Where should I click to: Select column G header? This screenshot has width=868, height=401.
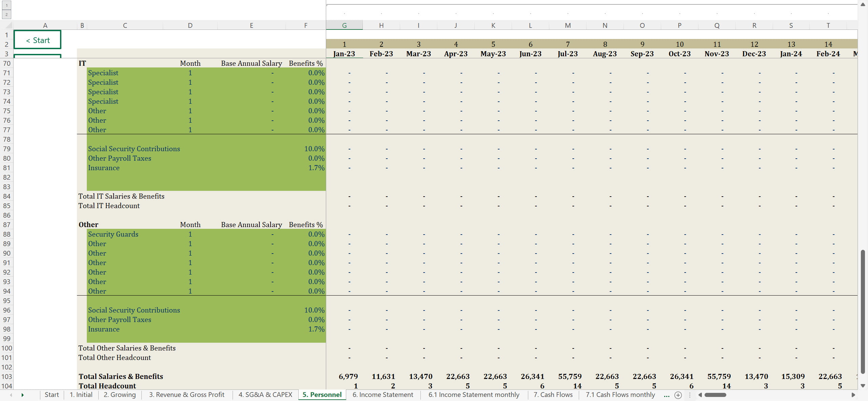(x=344, y=25)
